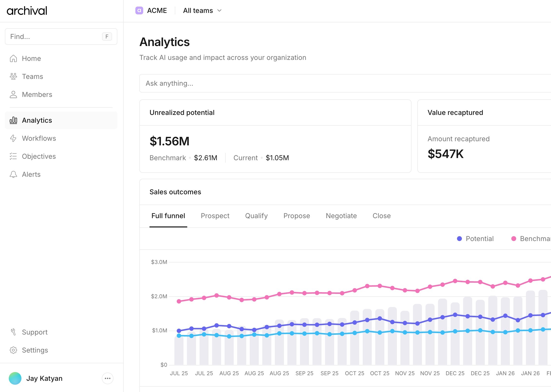Click the Members person icon

pos(13,94)
